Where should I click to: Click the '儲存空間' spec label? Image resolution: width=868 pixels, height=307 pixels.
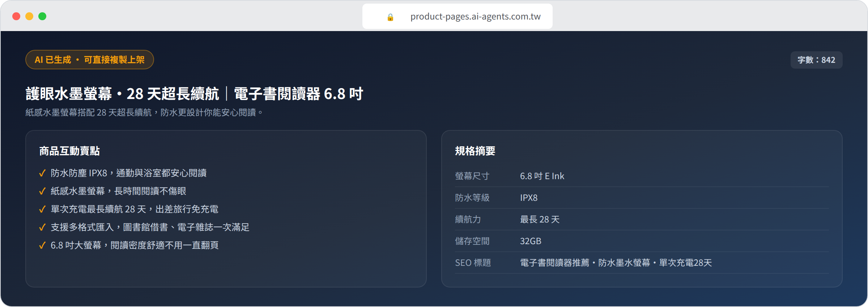tap(472, 241)
